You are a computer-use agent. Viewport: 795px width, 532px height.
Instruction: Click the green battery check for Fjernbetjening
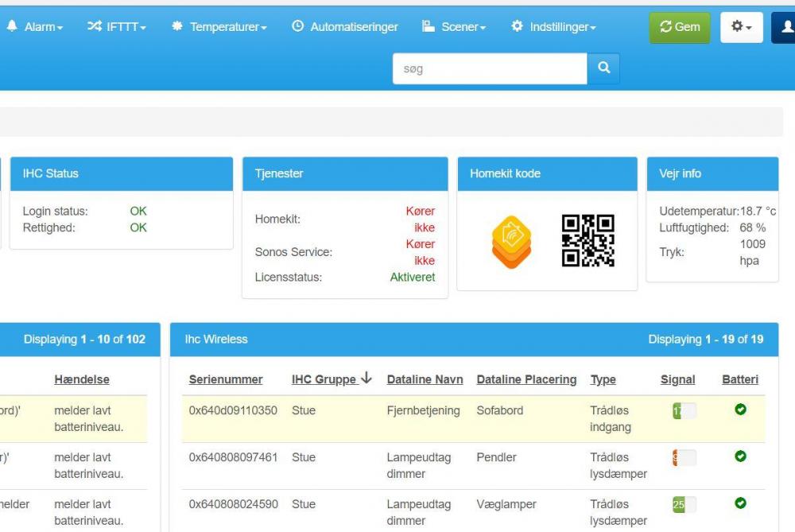(740, 410)
